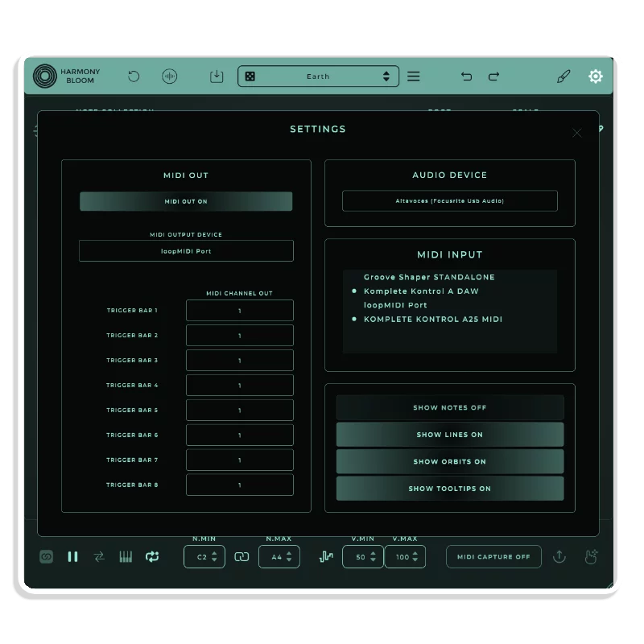Click the piano keyboard icon
644x644 pixels.
pyautogui.click(x=126, y=557)
